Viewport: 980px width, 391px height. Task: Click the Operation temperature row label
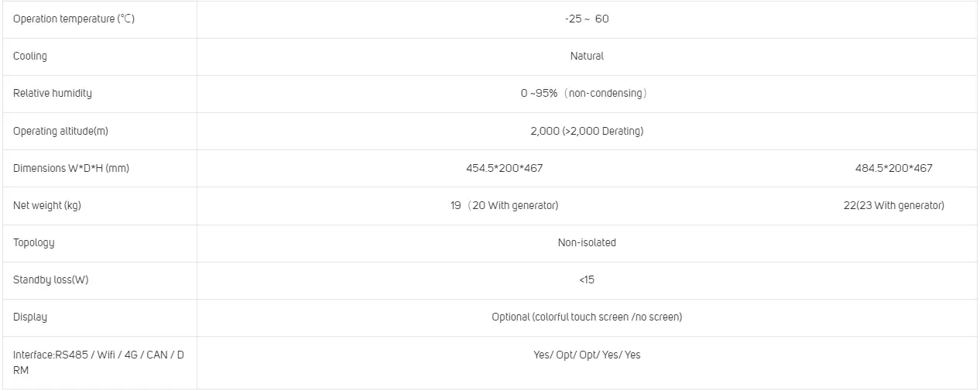[74, 19]
